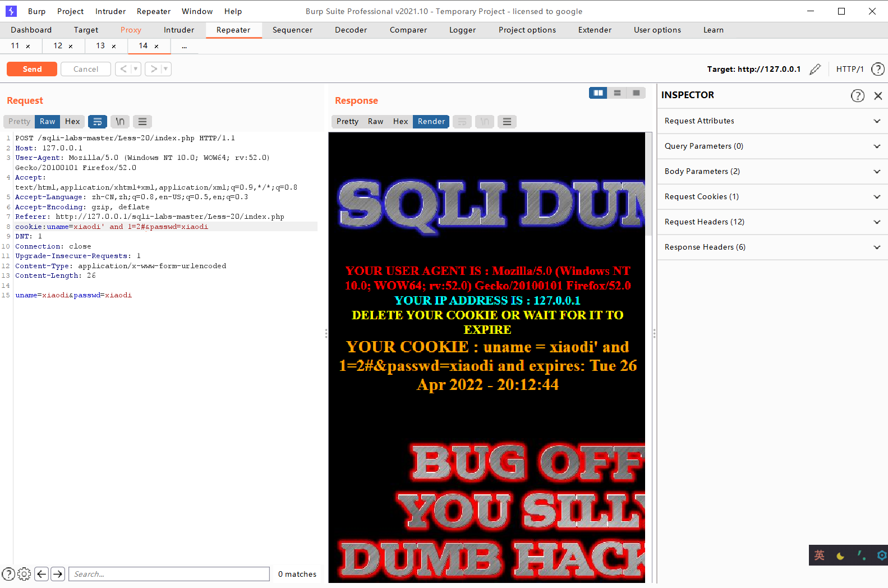Open search settings gear icon
The width and height of the screenshot is (888, 588).
point(24,573)
